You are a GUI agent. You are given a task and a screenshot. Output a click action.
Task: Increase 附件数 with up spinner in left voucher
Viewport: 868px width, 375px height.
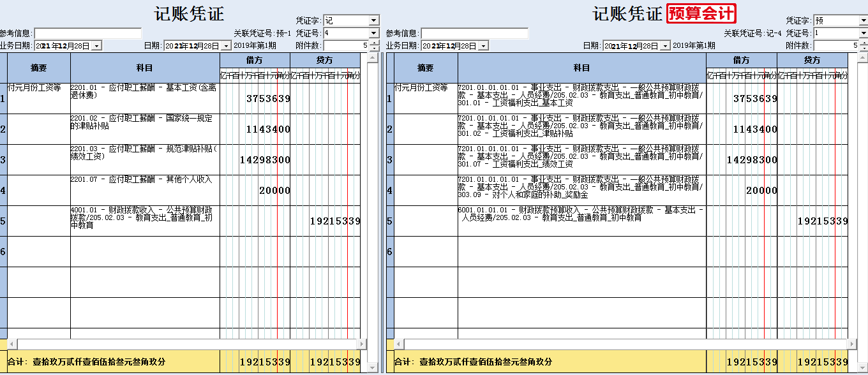click(374, 43)
